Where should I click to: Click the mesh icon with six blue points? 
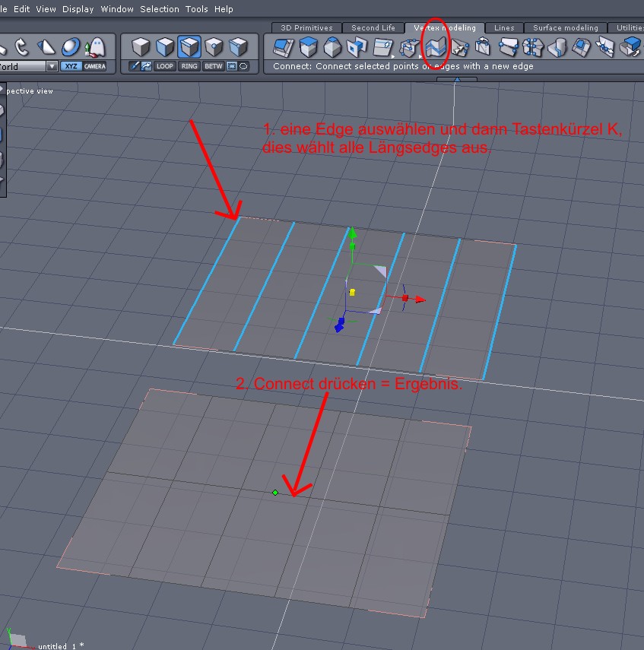coord(533,47)
